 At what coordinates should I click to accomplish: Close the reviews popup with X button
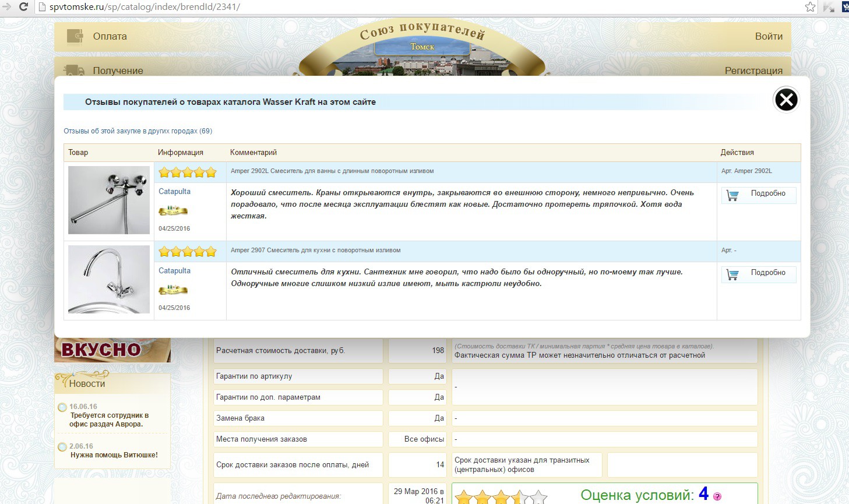pyautogui.click(x=785, y=100)
